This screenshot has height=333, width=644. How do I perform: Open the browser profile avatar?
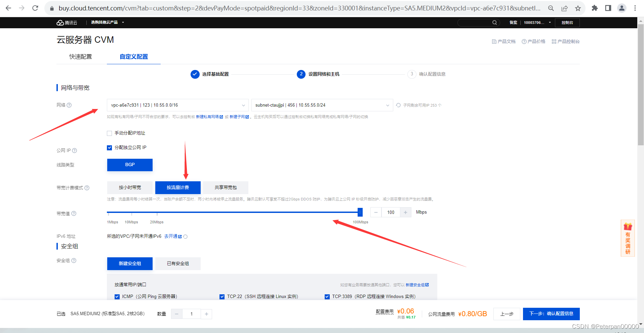point(622,8)
